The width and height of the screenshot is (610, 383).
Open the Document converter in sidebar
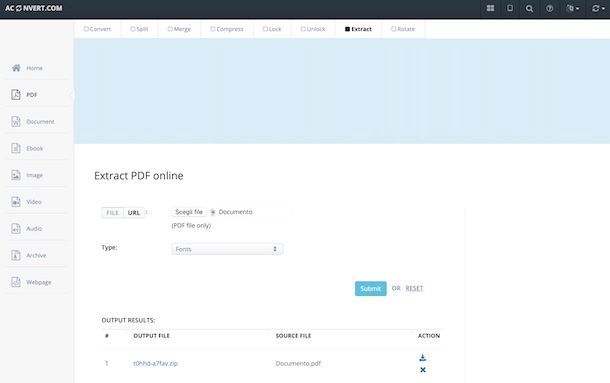point(33,121)
